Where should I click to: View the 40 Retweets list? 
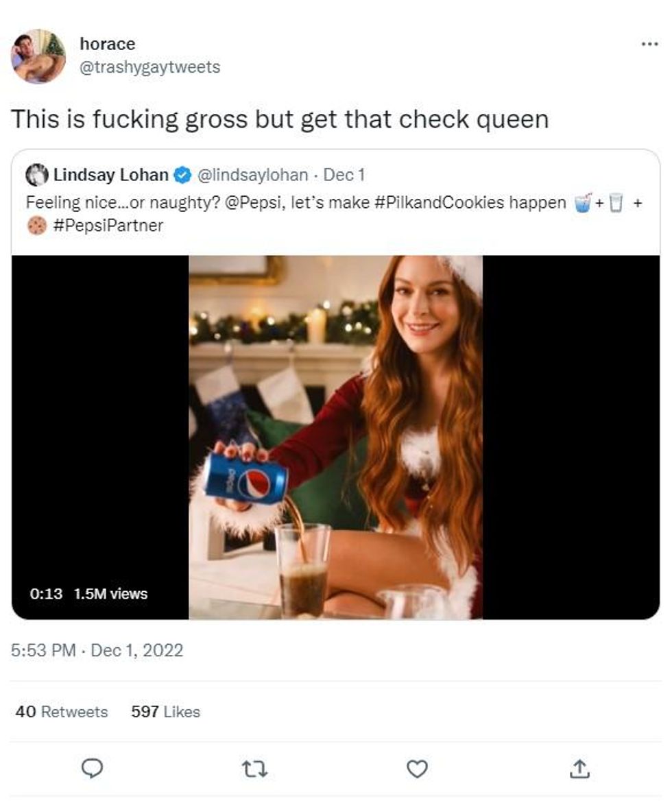(62, 712)
